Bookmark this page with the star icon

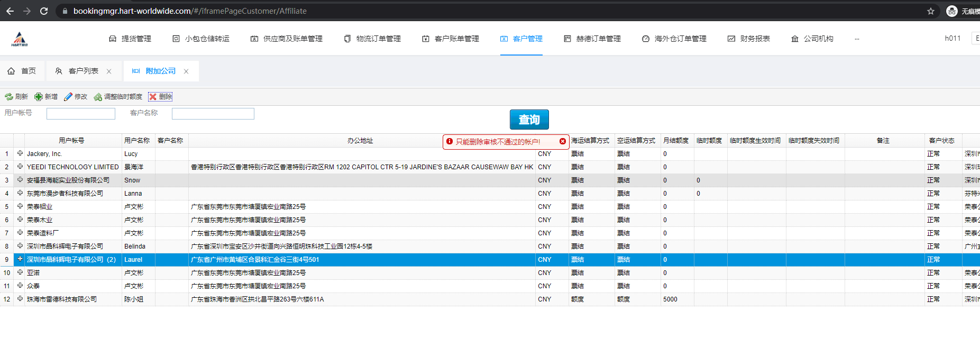pyautogui.click(x=930, y=11)
